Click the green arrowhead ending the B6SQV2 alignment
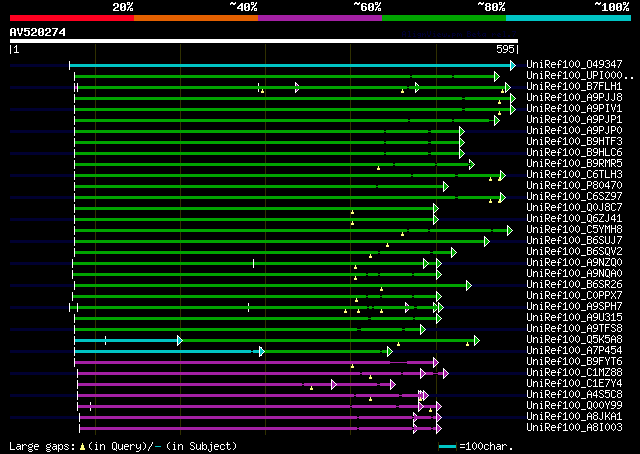Screen dimensions: 640x454 [453, 253]
